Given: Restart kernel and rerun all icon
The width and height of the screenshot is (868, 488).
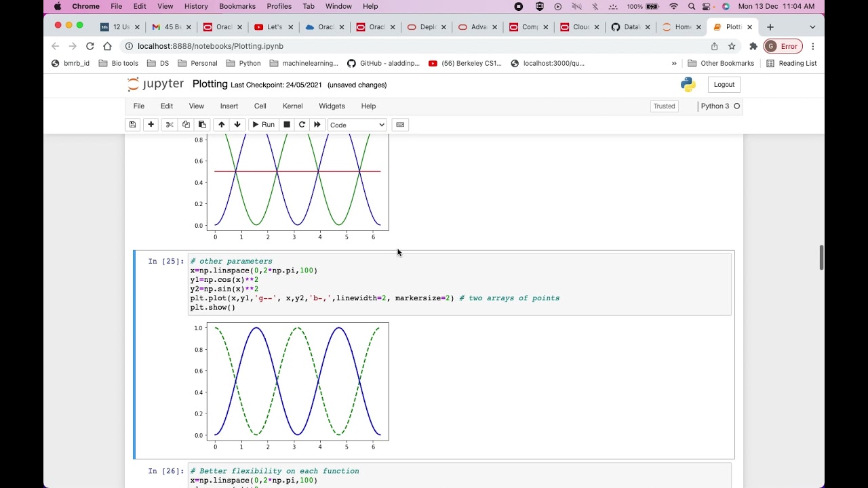Looking at the screenshot, I should pyautogui.click(x=317, y=125).
